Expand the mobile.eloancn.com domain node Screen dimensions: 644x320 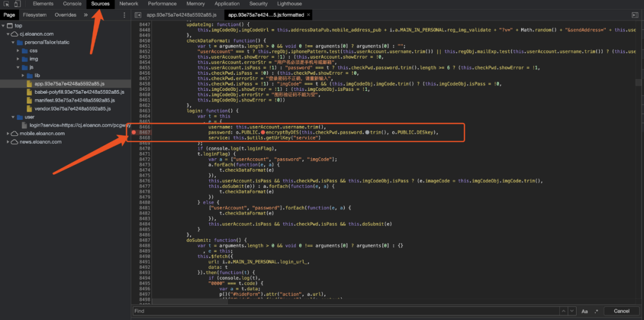point(8,134)
